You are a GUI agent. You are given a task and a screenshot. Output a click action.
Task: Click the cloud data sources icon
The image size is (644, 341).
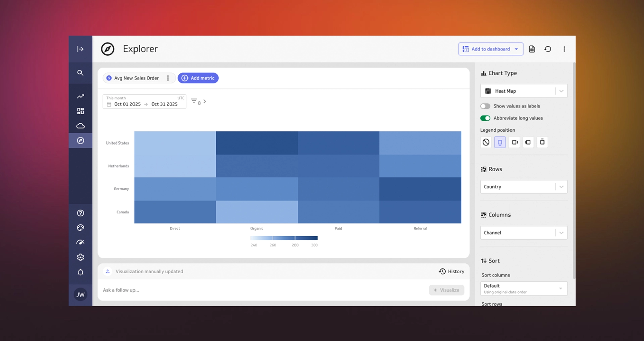coord(80,125)
